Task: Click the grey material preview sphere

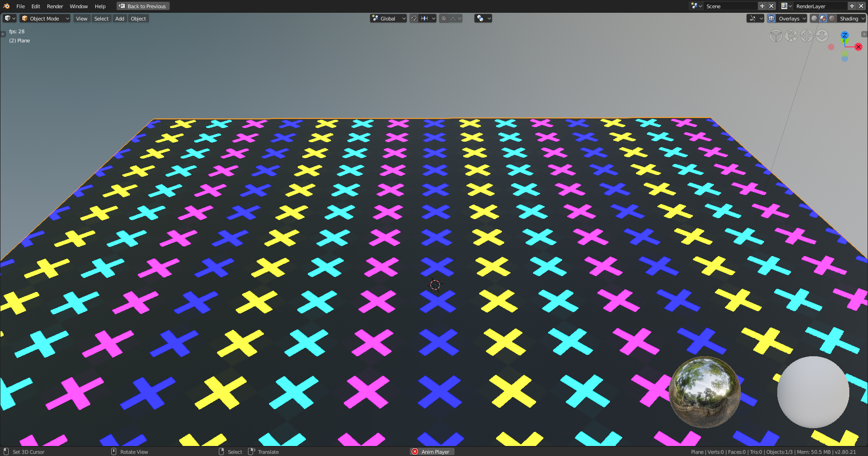Action: click(813, 392)
